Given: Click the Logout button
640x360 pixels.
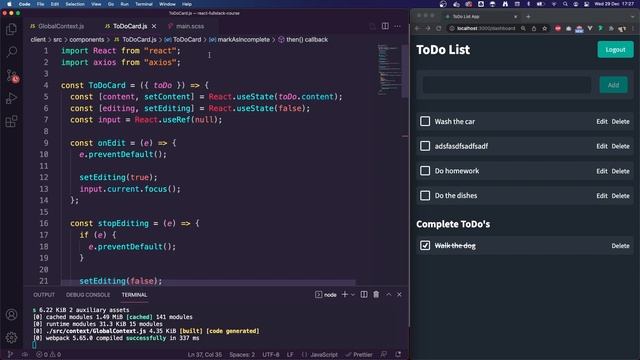Looking at the screenshot, I should coord(615,49).
